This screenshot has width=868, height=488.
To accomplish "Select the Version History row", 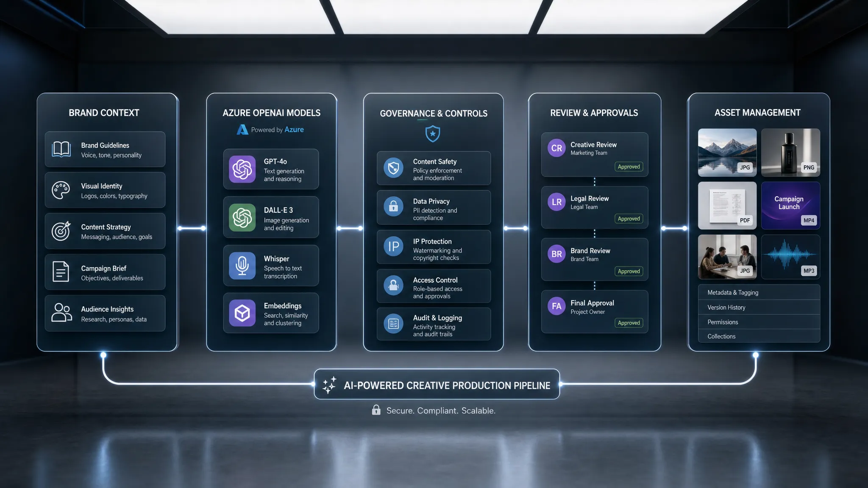I will click(x=759, y=307).
